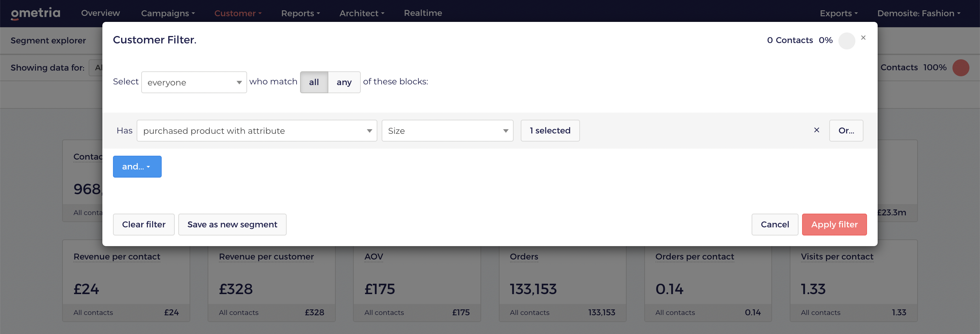Click the Revenue per contact heading

click(117, 257)
